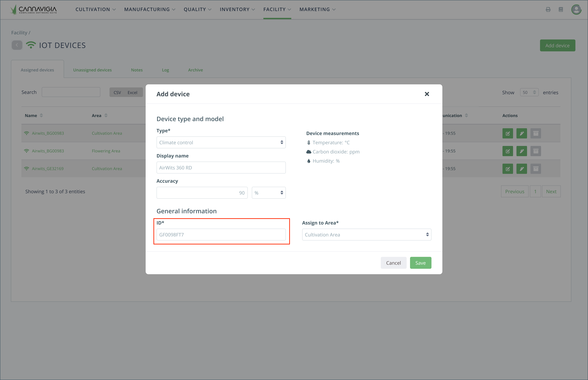The image size is (588, 380).
Task: Click Flowering Area link
Action: tap(106, 151)
